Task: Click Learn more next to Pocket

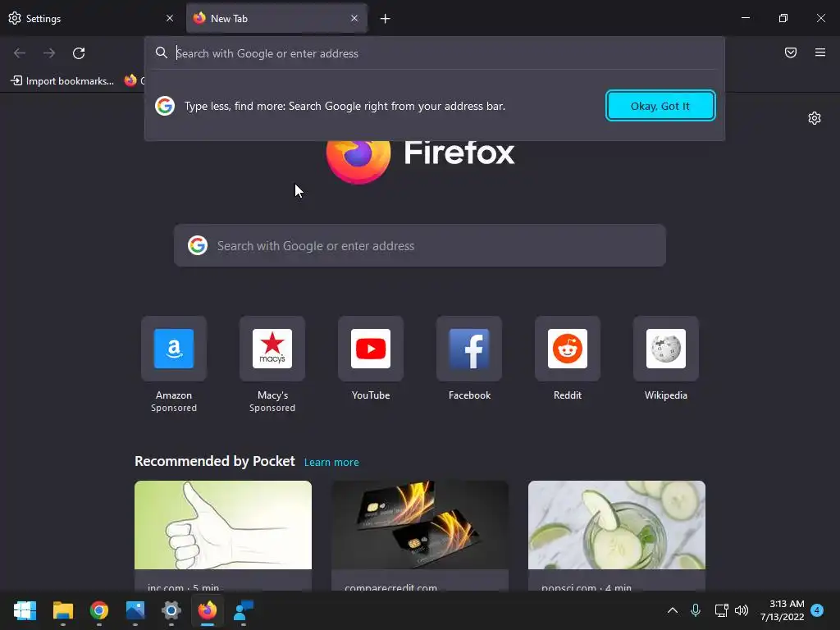Action: click(331, 463)
